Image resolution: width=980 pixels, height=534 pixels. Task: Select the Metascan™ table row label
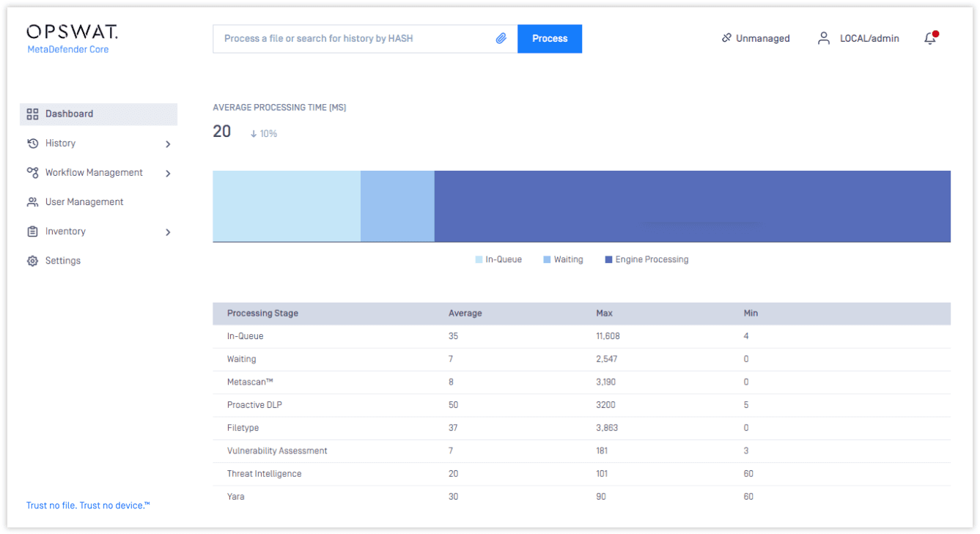coord(249,382)
